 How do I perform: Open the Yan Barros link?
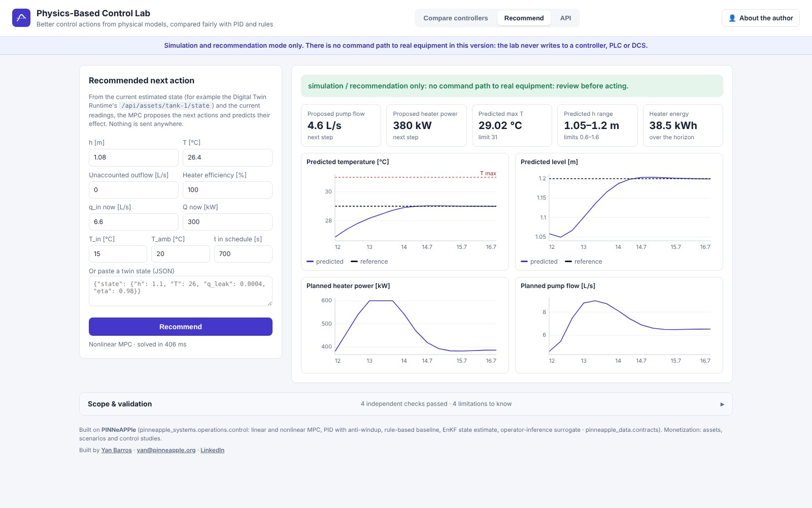(116, 450)
